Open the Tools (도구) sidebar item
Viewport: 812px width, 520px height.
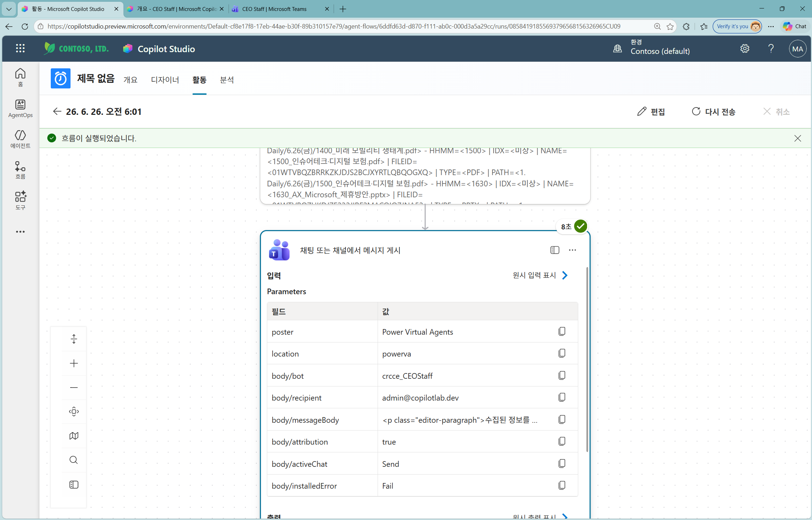pos(20,200)
